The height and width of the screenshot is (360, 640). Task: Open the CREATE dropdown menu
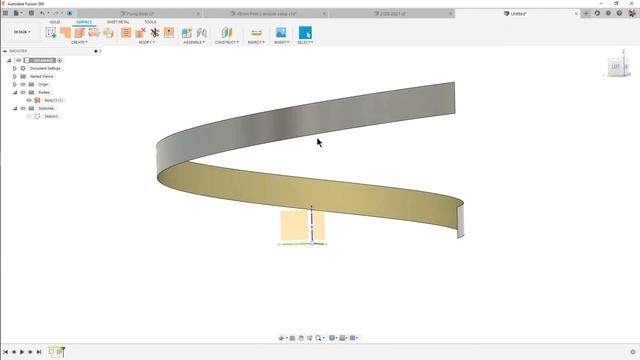point(79,42)
